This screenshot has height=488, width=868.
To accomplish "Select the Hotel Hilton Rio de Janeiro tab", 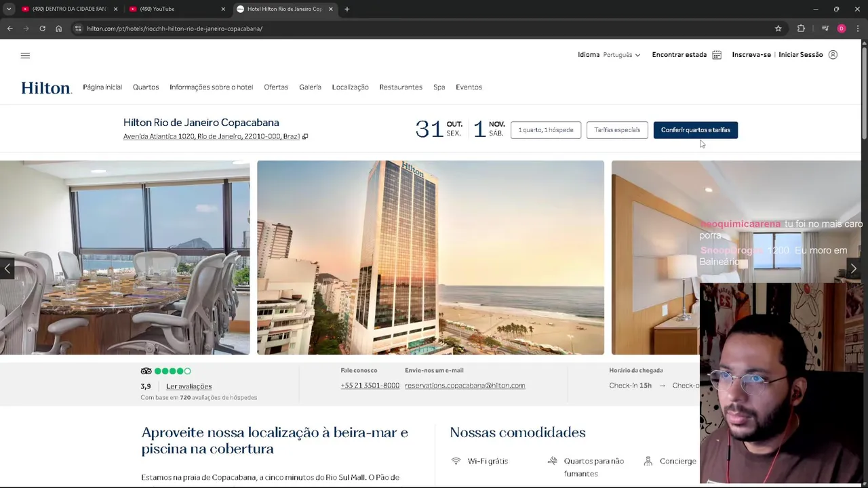I will pos(285,9).
